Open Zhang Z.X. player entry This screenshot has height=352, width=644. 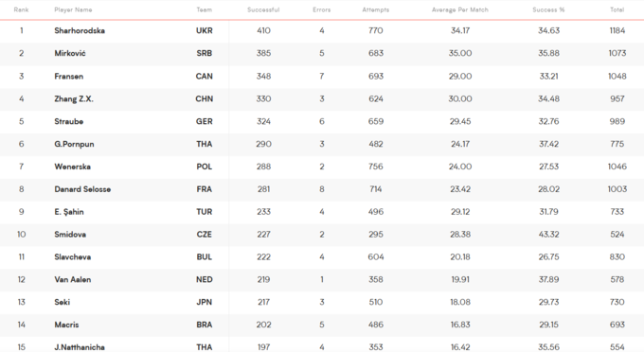pyautogui.click(x=74, y=98)
